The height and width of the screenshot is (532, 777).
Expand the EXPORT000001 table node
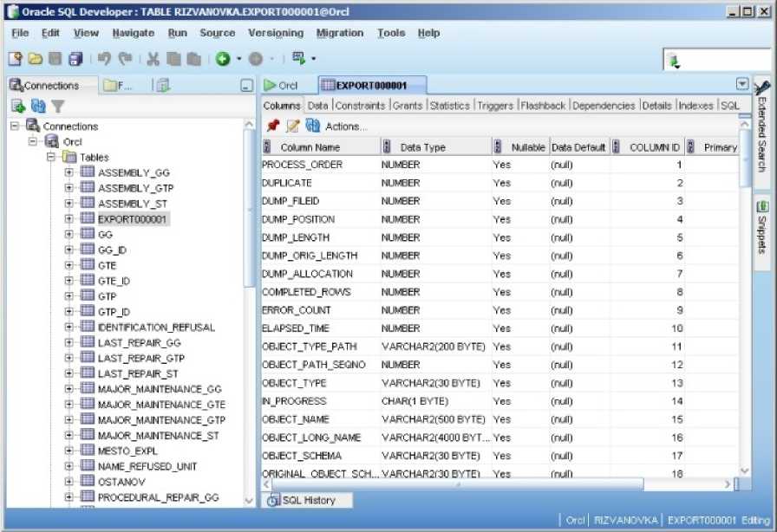(69, 218)
